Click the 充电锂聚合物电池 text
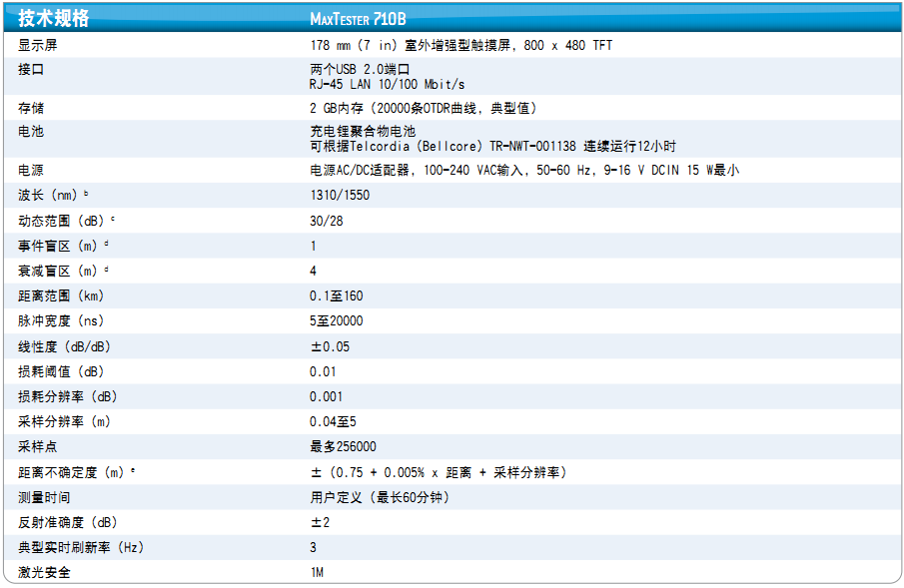 click(x=363, y=132)
